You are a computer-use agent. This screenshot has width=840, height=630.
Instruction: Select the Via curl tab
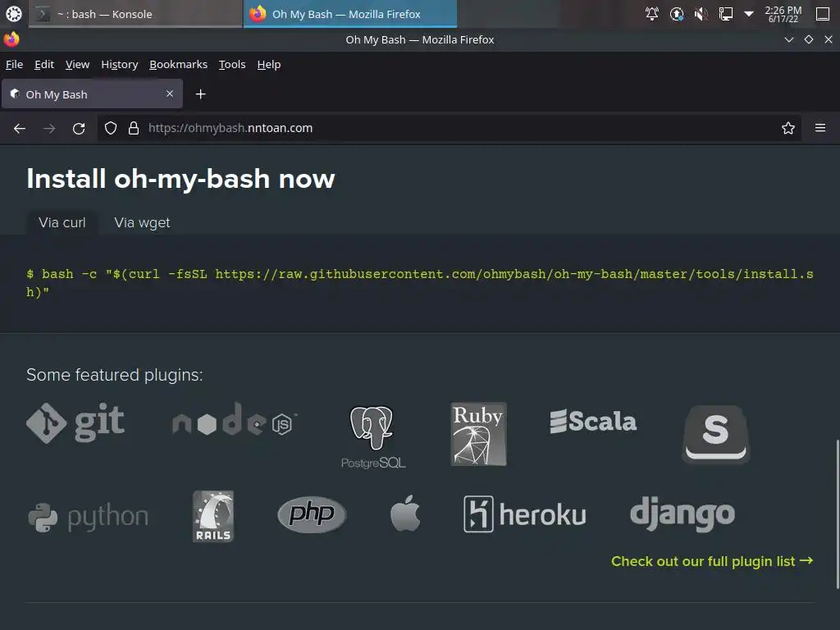(x=62, y=222)
